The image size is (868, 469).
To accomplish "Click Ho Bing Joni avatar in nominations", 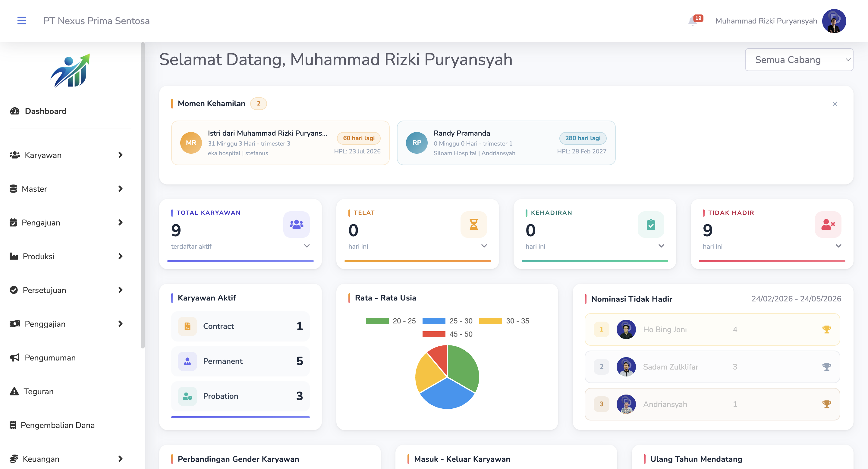I will click(x=626, y=329).
